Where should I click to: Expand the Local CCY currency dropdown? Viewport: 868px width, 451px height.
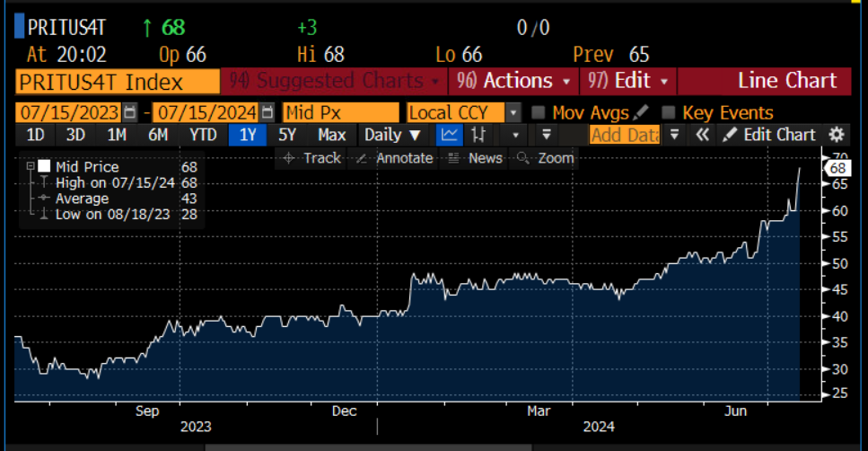pyautogui.click(x=513, y=113)
